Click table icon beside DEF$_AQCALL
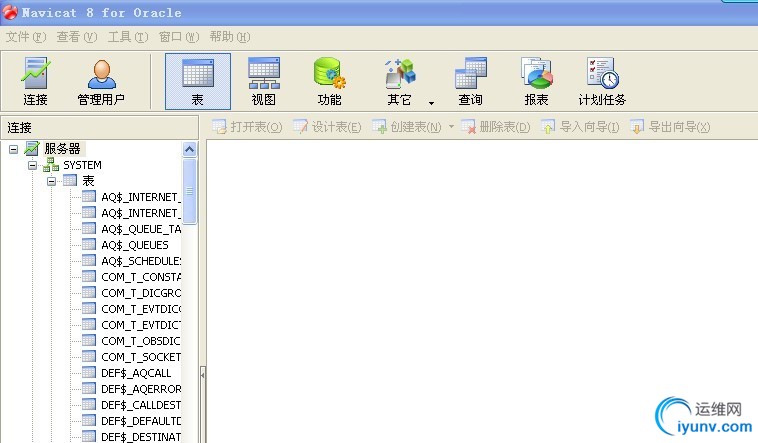The height and width of the screenshot is (443, 758). point(89,372)
